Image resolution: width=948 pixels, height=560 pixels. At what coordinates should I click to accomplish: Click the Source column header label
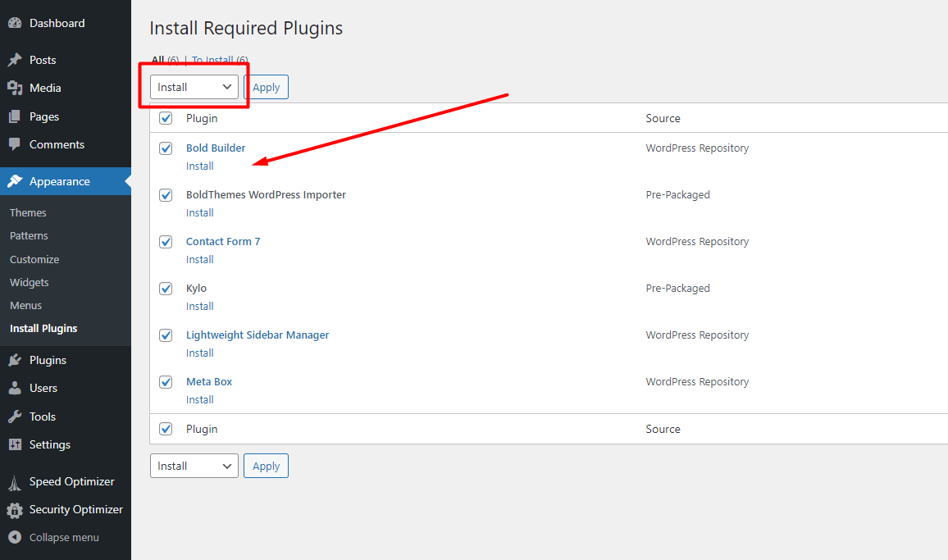tap(663, 119)
